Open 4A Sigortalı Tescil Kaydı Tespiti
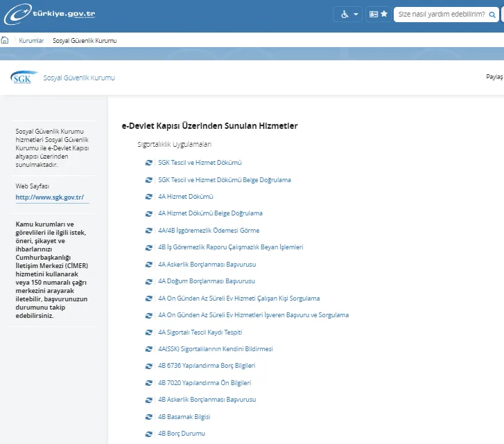This screenshot has width=504, height=444. click(x=200, y=332)
